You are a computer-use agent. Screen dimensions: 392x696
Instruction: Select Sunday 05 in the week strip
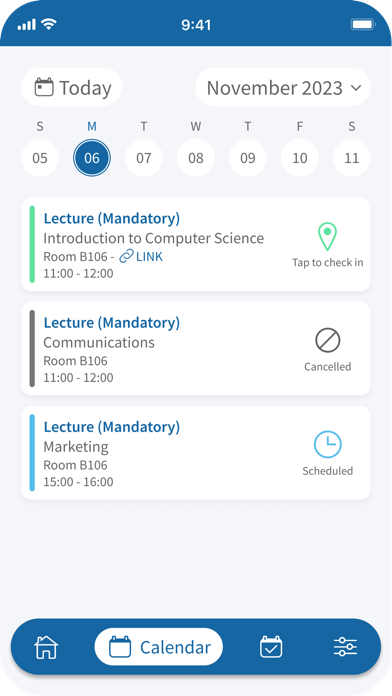point(40,158)
